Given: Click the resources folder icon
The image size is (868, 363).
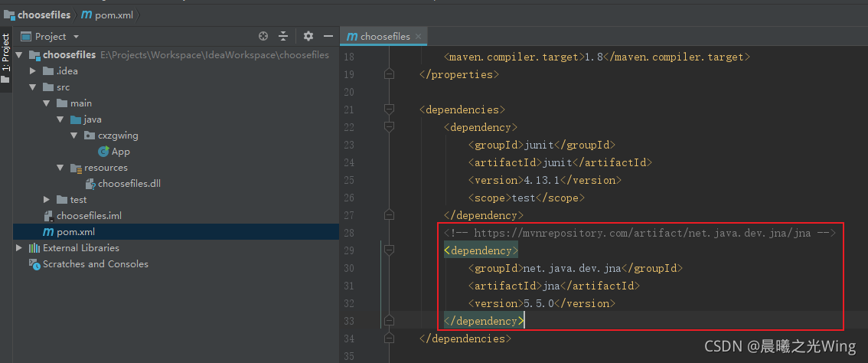Looking at the screenshot, I should [x=76, y=168].
